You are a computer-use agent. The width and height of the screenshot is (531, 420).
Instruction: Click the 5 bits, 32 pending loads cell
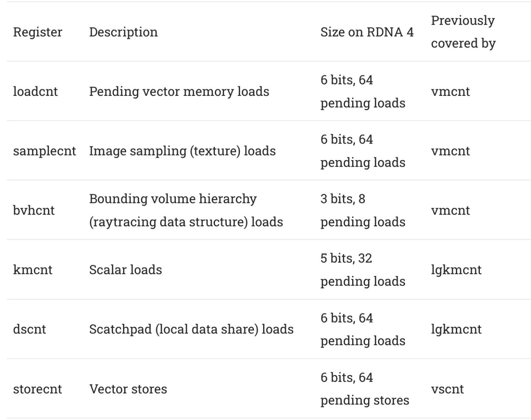363,270
